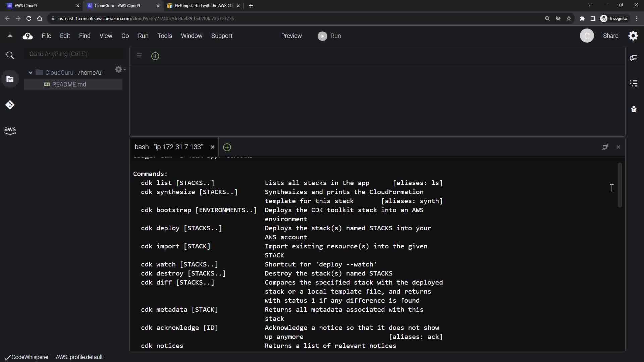Open the Environment file tree panel icon
This screenshot has height=362, width=644.
10,79
